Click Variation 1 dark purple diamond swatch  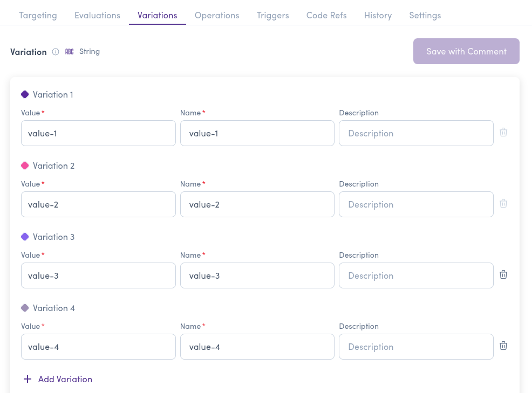[x=25, y=94]
